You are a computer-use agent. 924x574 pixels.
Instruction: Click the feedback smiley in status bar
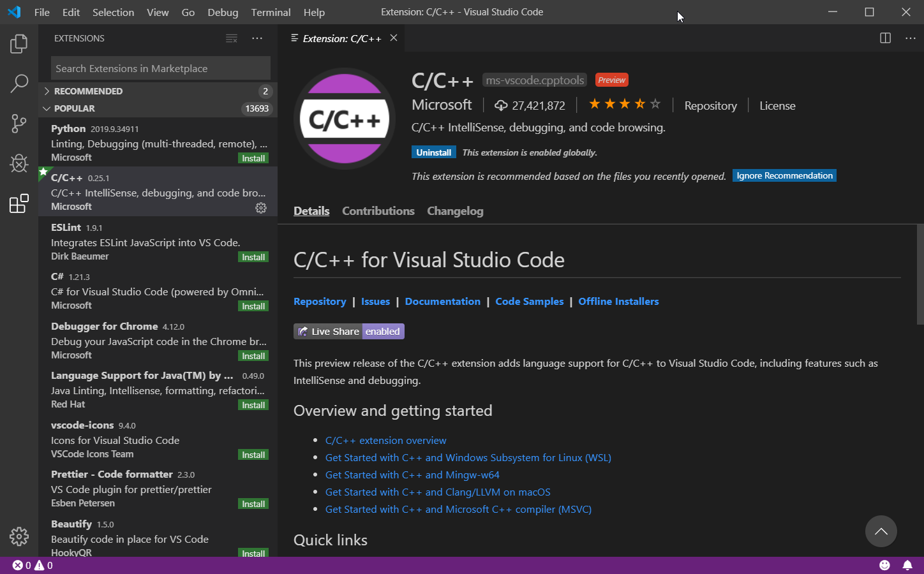[x=884, y=565]
